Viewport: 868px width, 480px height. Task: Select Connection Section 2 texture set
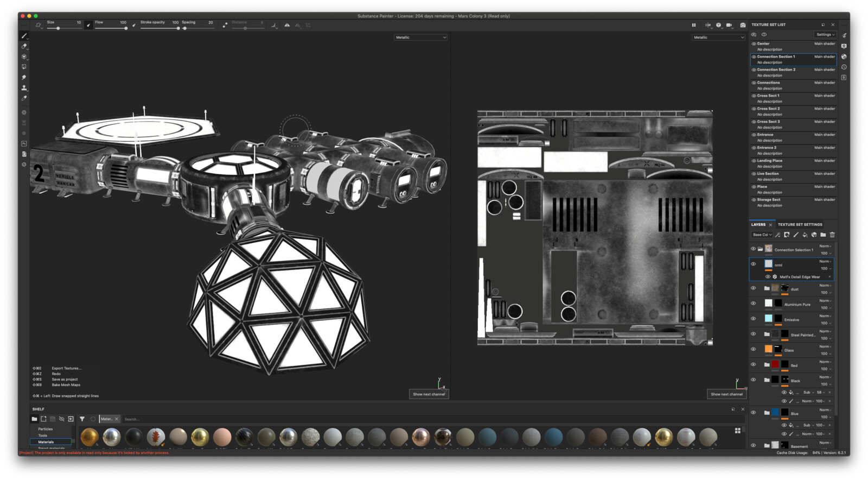(794, 72)
